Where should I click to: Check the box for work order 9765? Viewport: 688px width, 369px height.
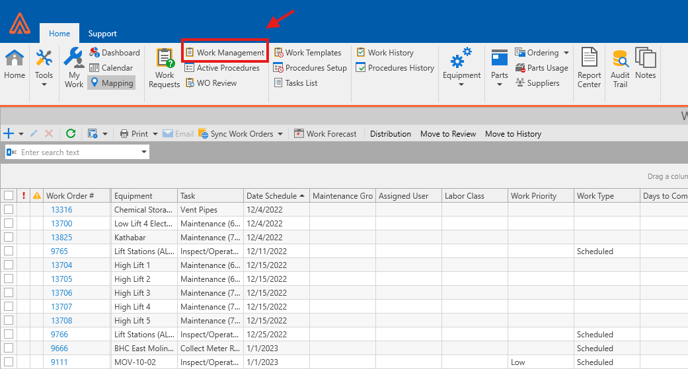pos(8,251)
